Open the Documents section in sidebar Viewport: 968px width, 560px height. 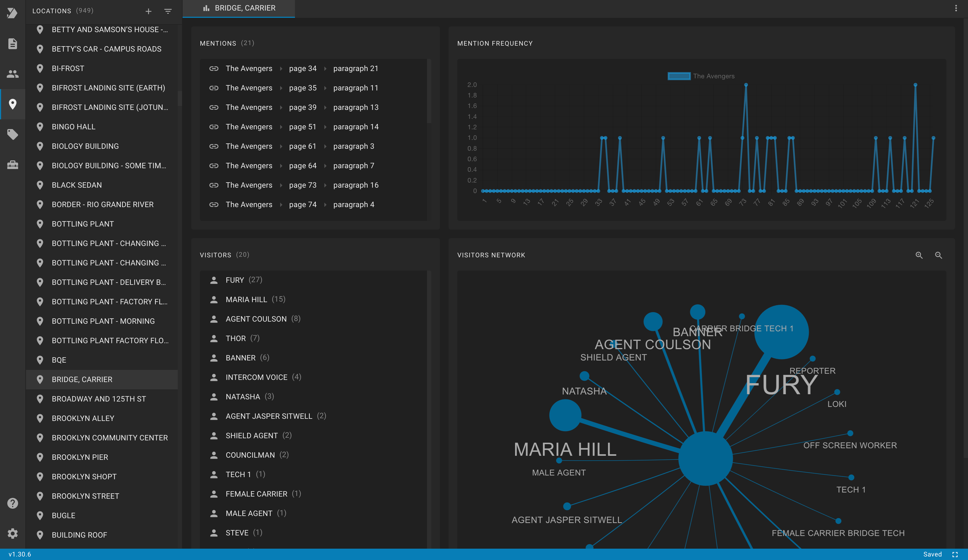[x=12, y=43]
